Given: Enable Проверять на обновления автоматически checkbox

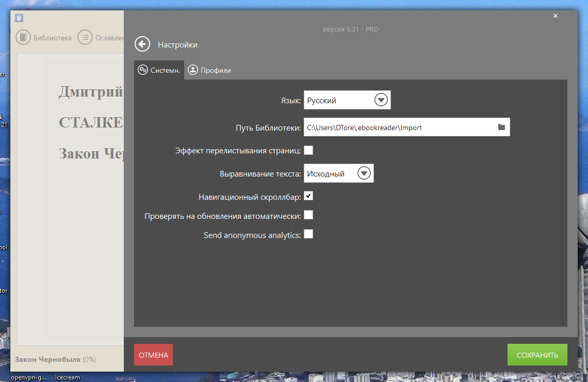Looking at the screenshot, I should [308, 215].
